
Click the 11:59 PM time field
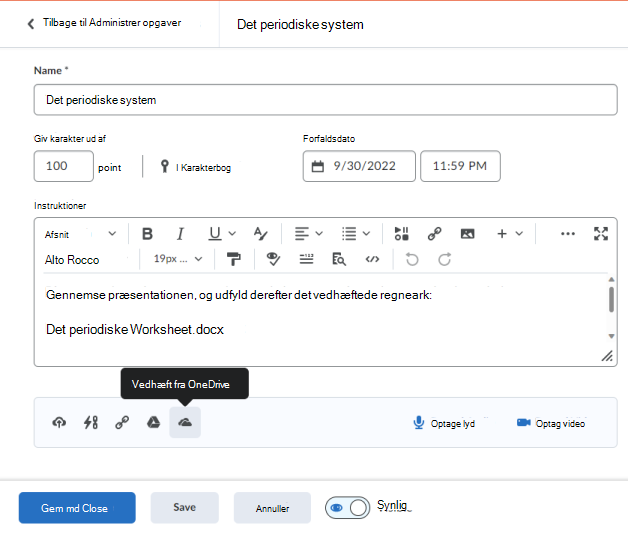point(460,166)
